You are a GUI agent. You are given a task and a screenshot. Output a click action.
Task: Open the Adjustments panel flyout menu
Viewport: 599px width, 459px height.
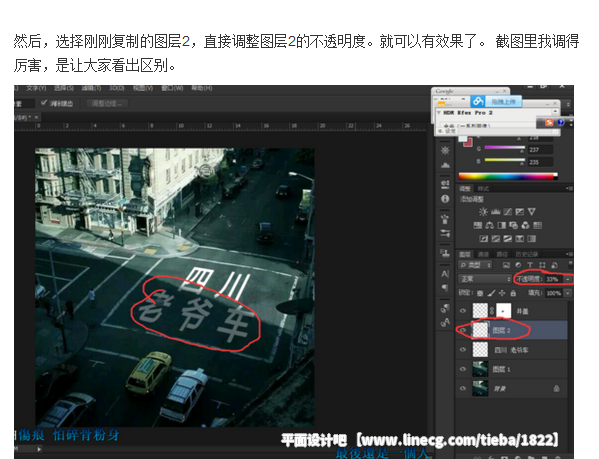569,188
